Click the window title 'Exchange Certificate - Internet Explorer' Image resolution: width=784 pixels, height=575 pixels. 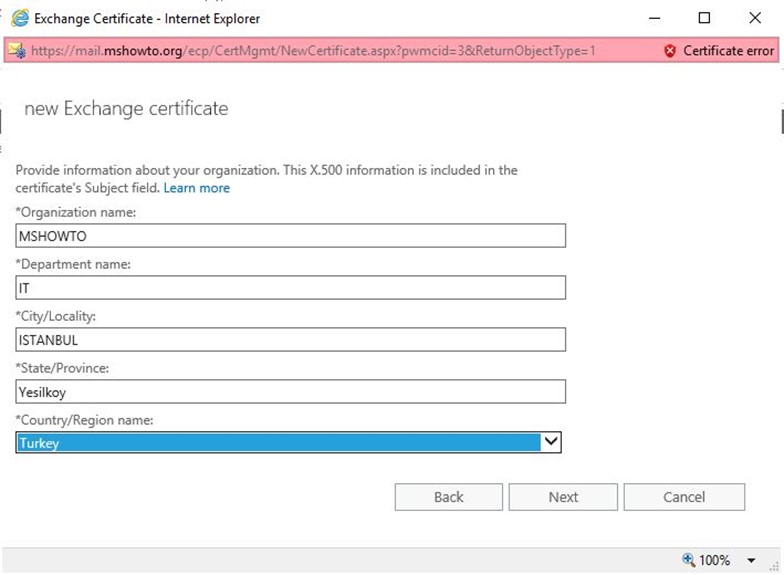pyautogui.click(x=147, y=18)
